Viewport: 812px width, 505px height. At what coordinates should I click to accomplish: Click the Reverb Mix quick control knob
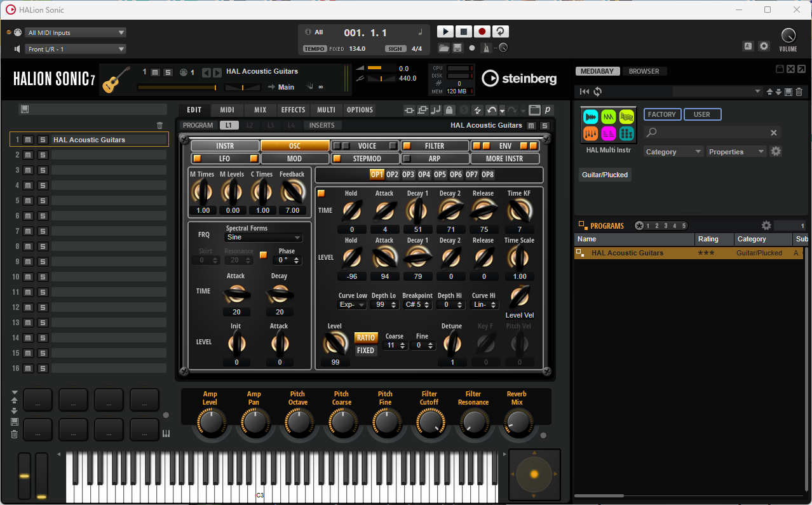point(517,421)
